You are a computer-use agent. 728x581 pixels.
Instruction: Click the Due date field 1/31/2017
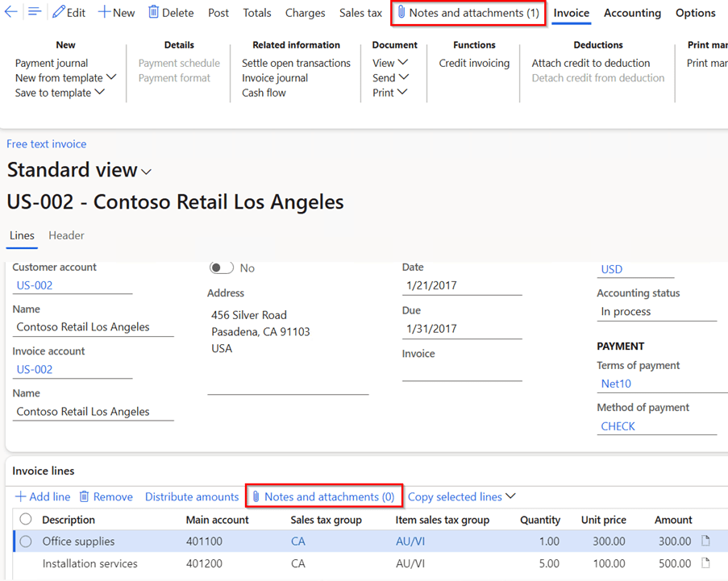pyautogui.click(x=462, y=329)
